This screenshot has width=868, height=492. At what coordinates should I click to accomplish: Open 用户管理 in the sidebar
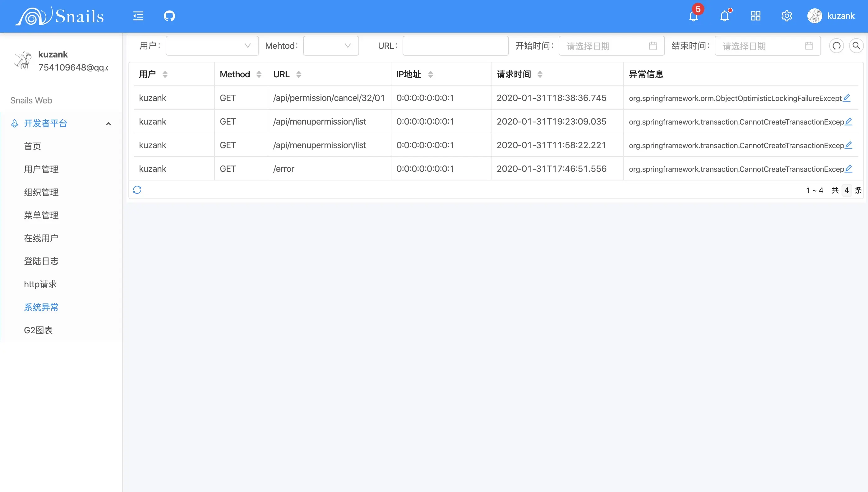(41, 169)
